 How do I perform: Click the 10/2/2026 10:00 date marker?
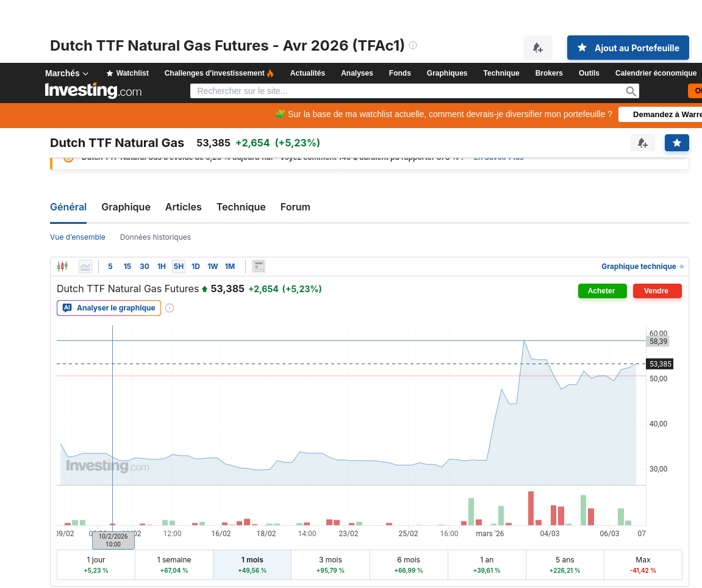pos(113,540)
